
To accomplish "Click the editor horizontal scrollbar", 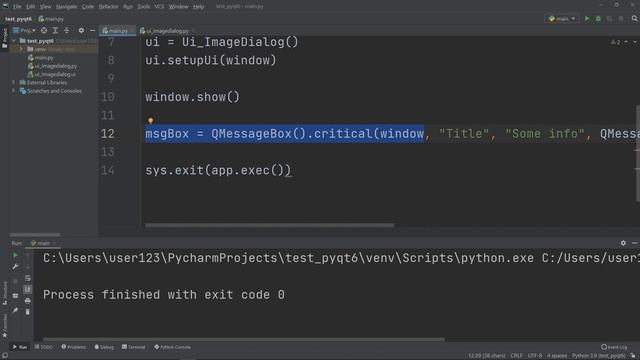I will tap(269, 225).
